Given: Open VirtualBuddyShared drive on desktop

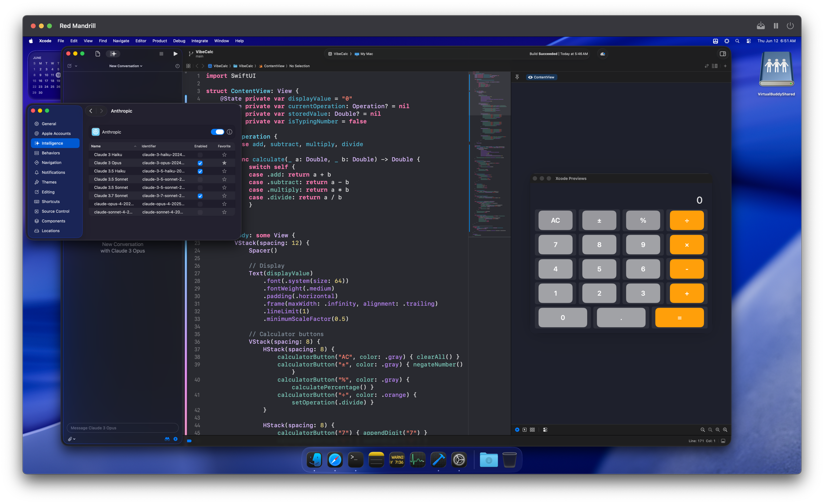Looking at the screenshot, I should (x=776, y=74).
